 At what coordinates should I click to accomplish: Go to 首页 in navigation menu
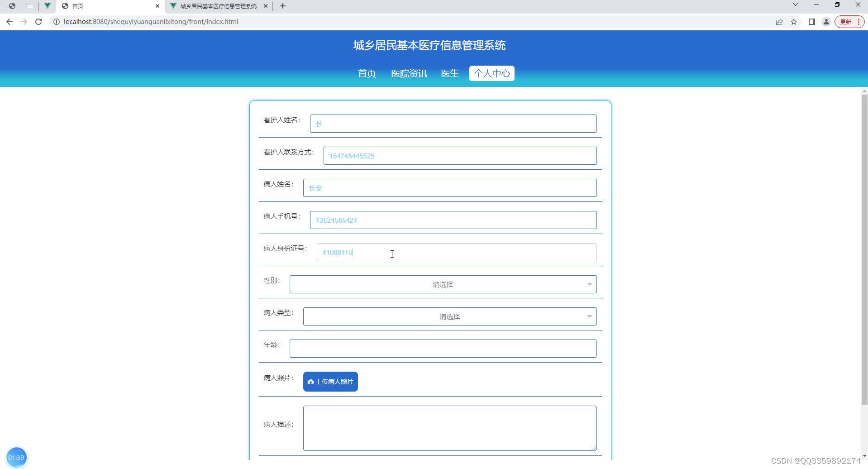[x=367, y=73]
